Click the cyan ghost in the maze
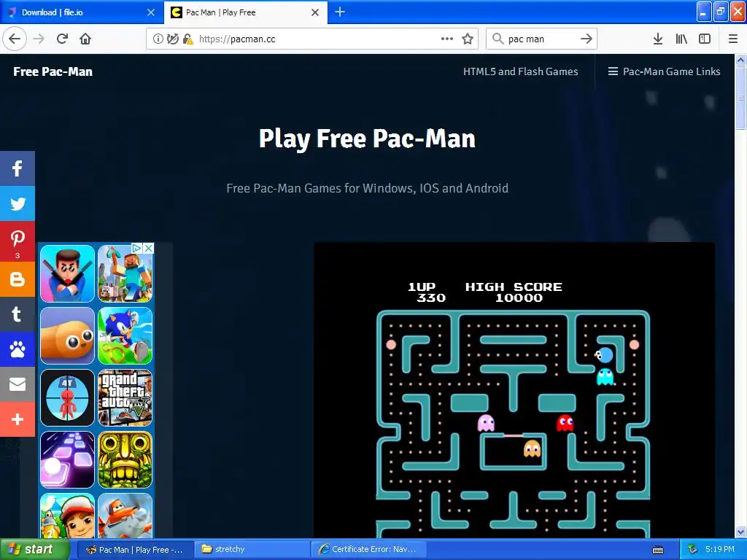Screen dimensions: 747x560 [x=605, y=377]
